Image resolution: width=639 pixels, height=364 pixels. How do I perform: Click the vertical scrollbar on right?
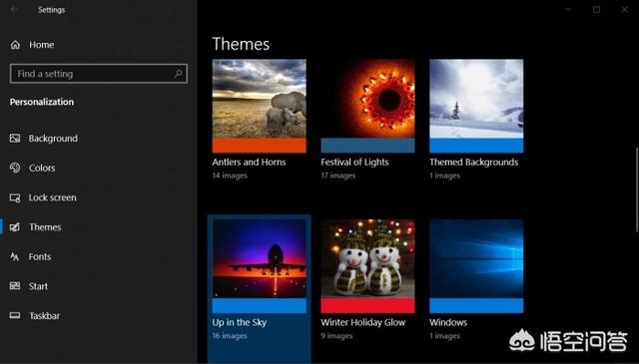tap(636, 189)
